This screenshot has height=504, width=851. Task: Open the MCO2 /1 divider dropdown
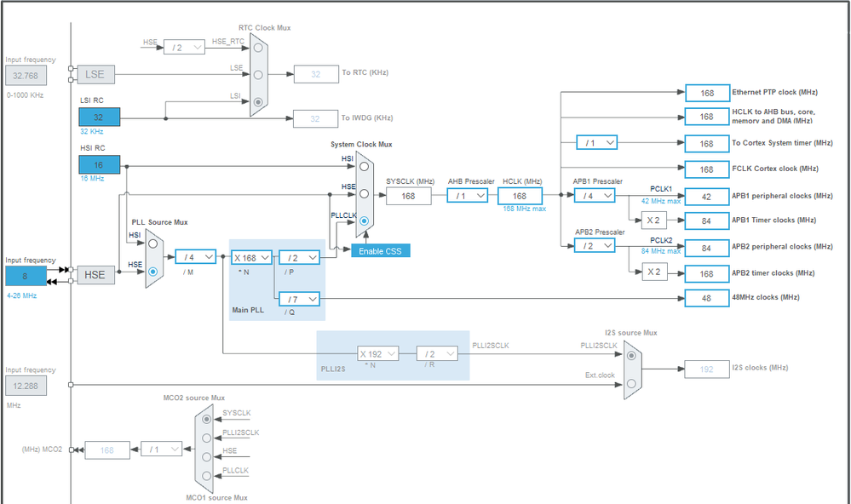[x=162, y=450]
